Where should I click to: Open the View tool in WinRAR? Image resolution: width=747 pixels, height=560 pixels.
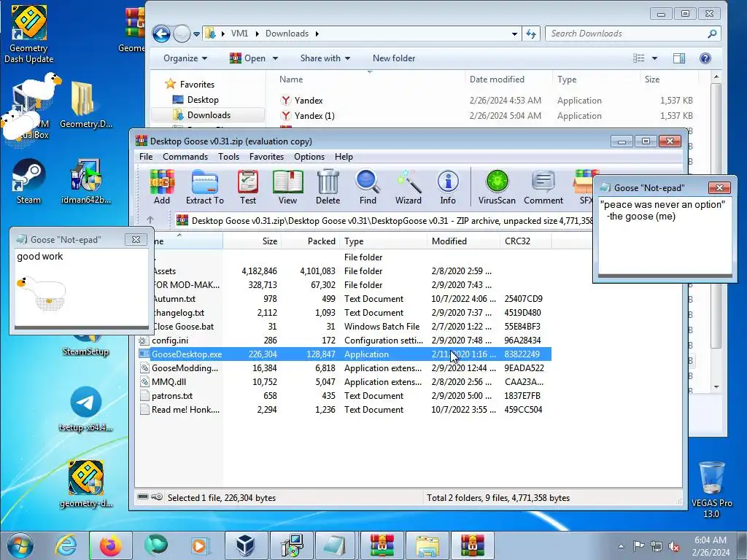(x=287, y=187)
